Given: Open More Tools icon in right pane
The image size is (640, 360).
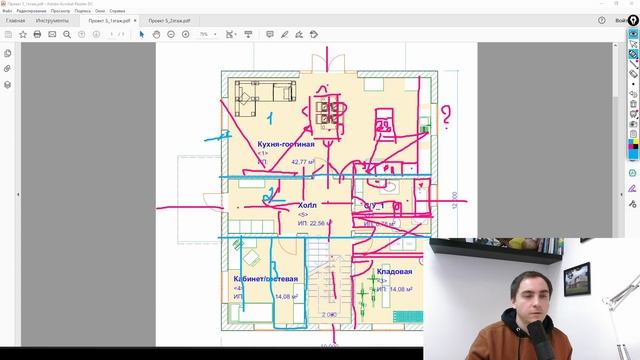Looking at the screenshot, I should click(632, 204).
